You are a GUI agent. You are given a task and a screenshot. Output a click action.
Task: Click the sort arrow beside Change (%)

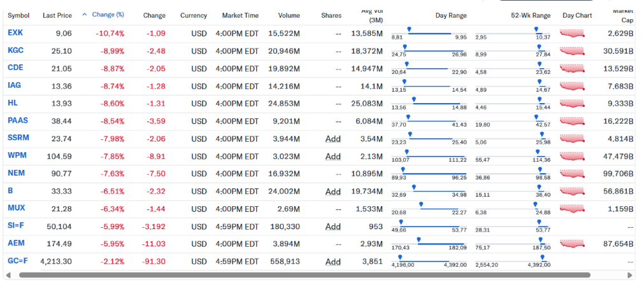point(85,15)
